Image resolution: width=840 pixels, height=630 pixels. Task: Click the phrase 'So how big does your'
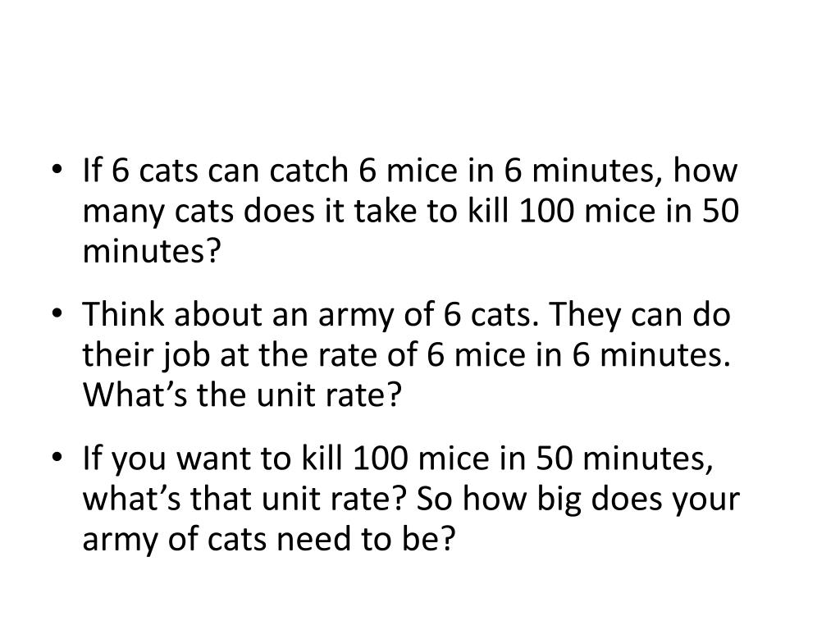578,500
